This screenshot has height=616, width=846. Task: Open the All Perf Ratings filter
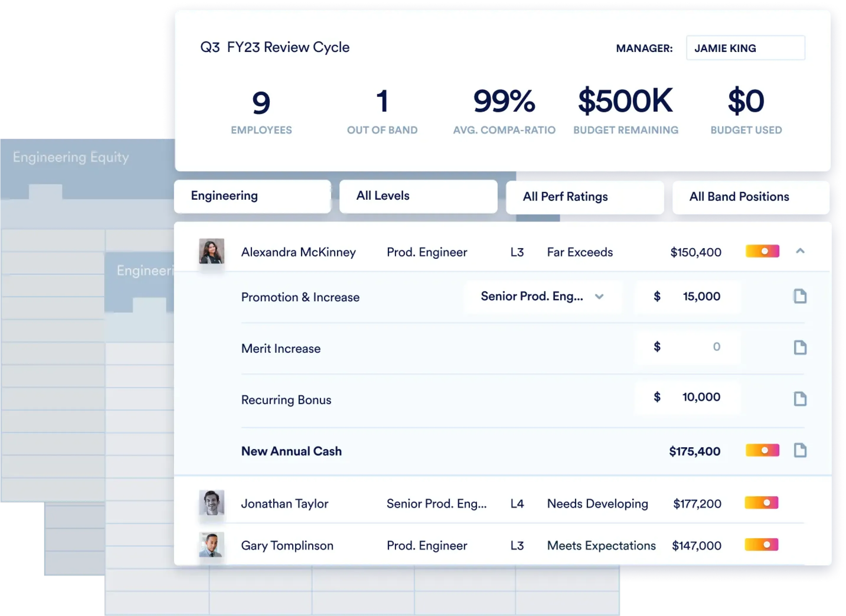(584, 197)
